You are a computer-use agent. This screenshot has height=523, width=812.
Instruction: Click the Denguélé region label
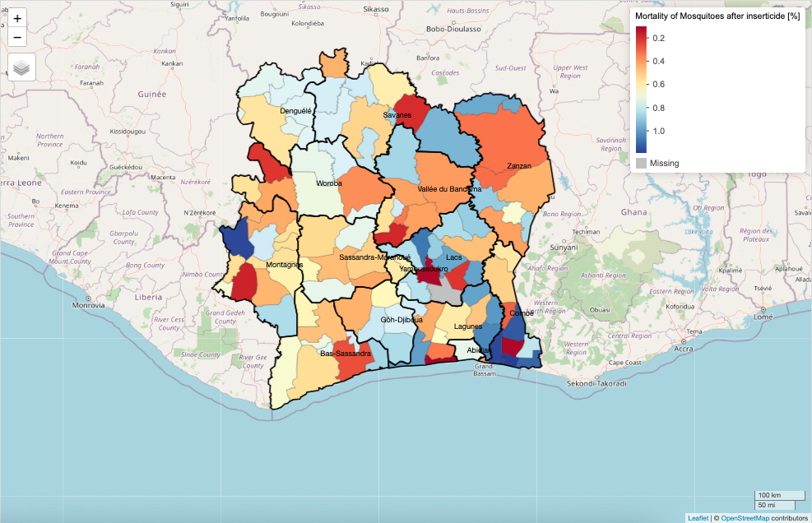point(295,110)
